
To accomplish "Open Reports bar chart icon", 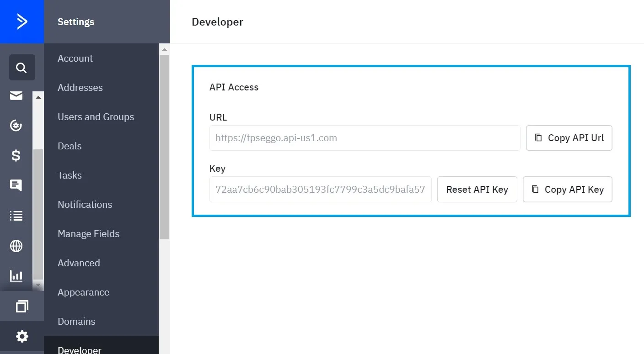I will point(16,276).
